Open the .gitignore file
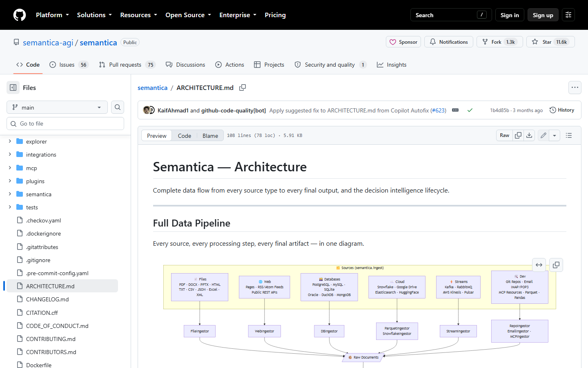The width and height of the screenshot is (588, 368). coord(38,260)
